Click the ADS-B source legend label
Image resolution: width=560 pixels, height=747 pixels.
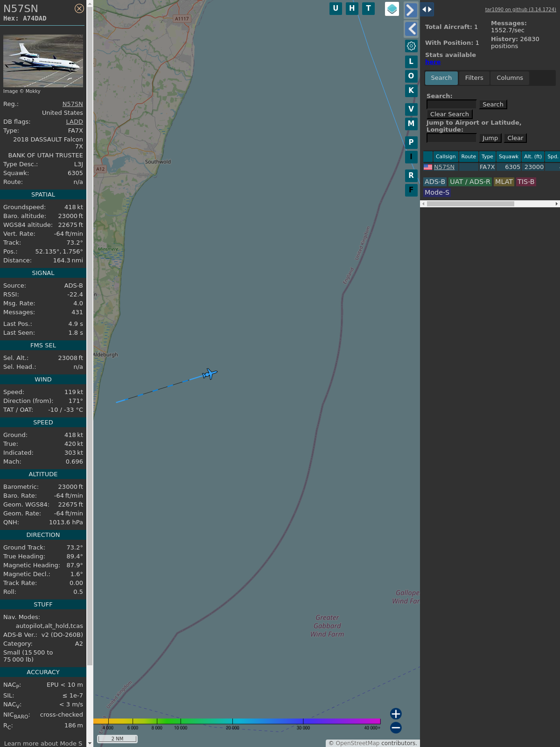click(x=435, y=182)
